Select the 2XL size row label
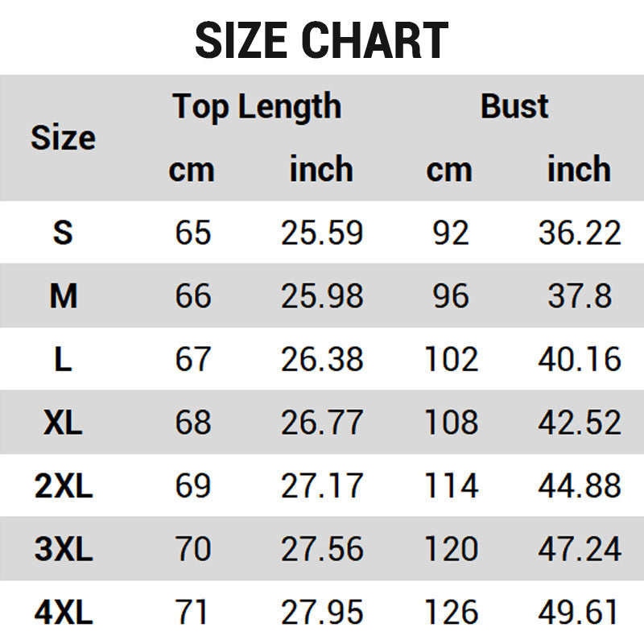This screenshot has height=644, width=644. point(63,486)
